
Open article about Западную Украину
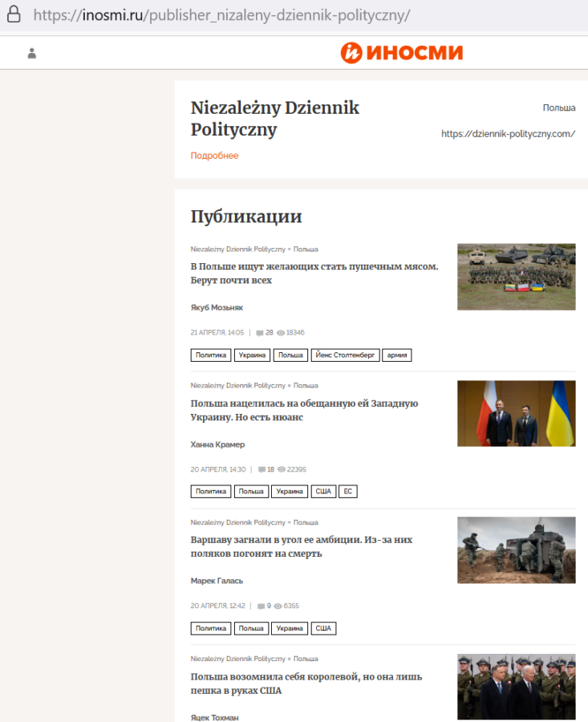304,410
